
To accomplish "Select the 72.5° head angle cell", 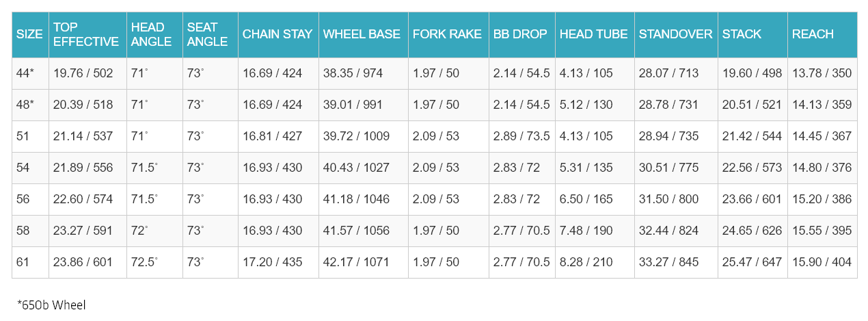I will coord(144,262).
